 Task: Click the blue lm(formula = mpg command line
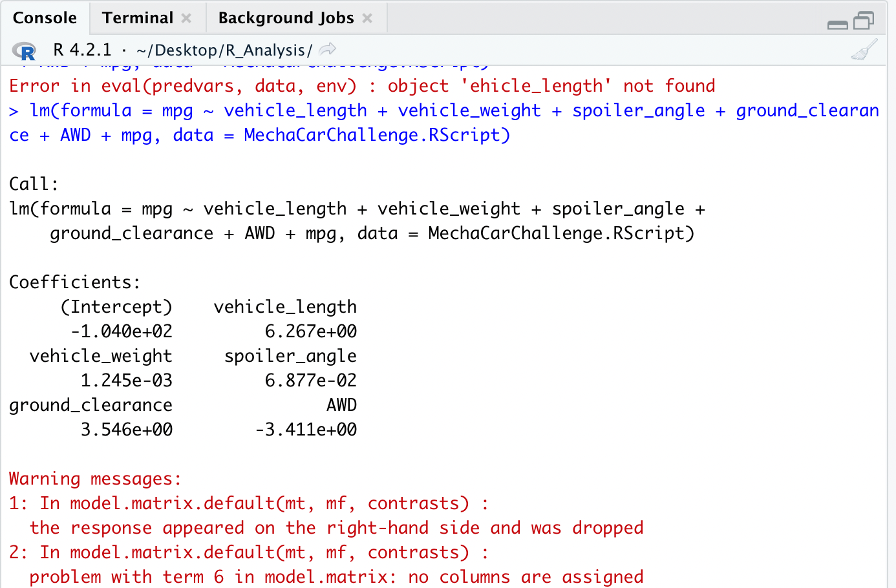(443, 123)
